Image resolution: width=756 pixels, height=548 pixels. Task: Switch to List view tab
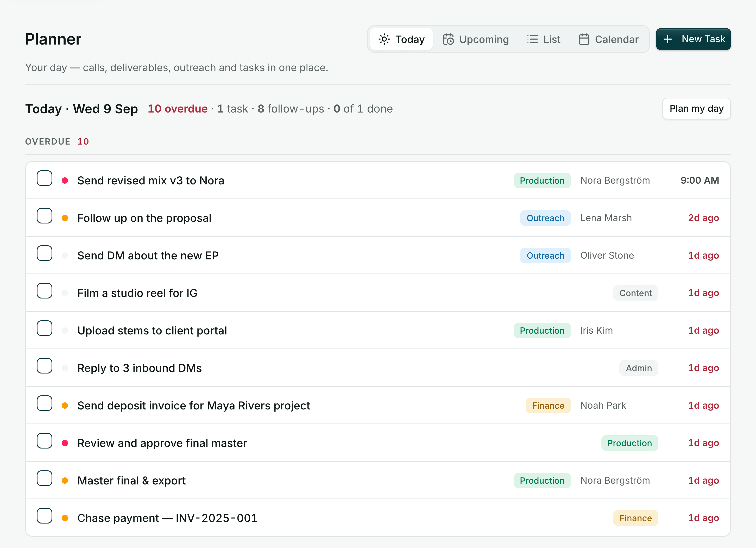[x=544, y=39]
